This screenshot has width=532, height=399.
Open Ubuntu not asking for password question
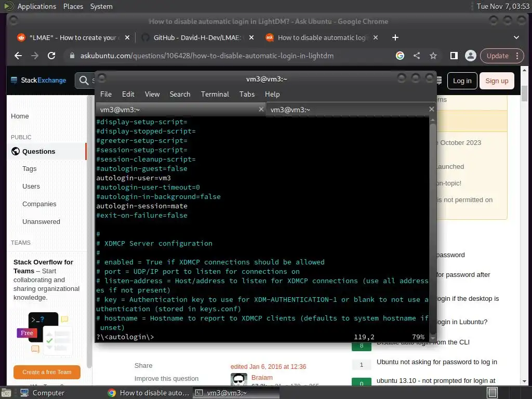(436, 362)
